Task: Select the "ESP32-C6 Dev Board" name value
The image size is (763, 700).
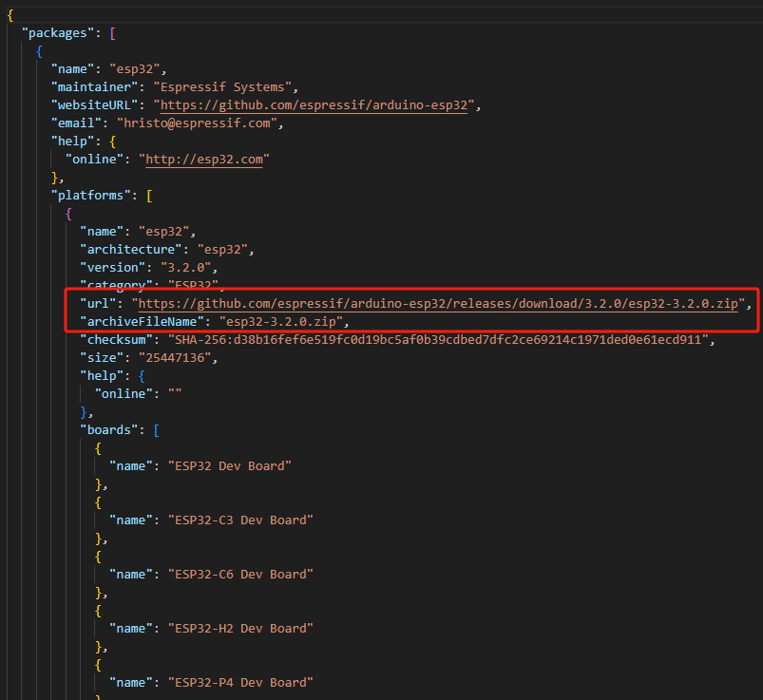Action: 240,575
